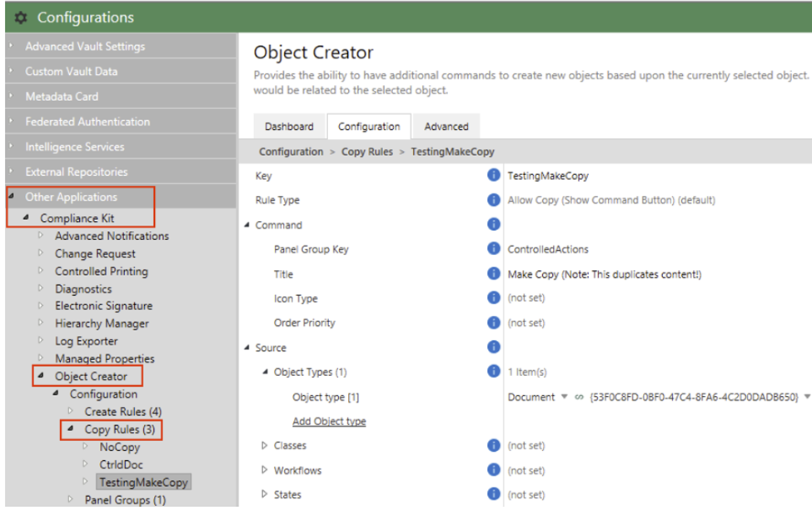Expand the Workflows setting row
The image size is (812, 516).
coord(265,470)
